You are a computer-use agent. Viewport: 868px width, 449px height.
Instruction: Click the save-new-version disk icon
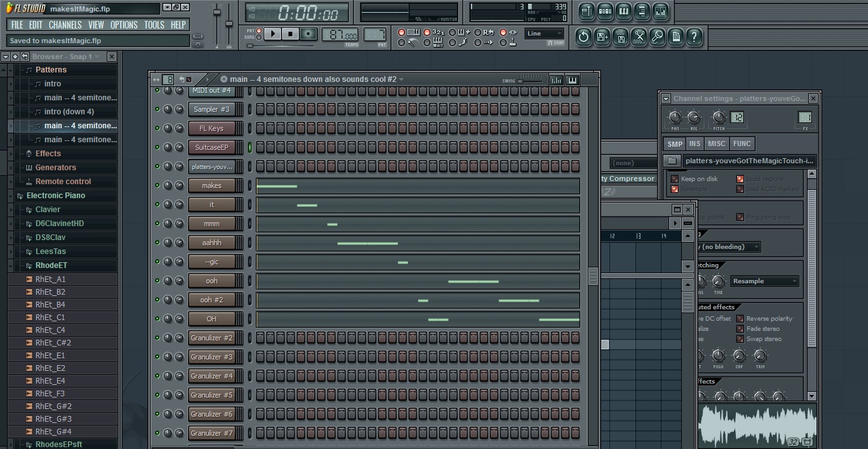[602, 37]
